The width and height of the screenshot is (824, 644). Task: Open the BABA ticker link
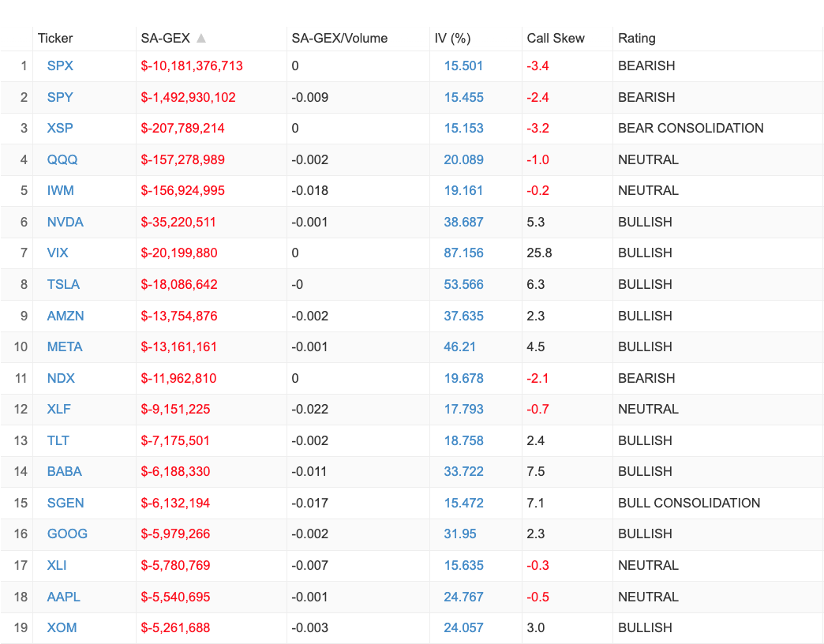[x=65, y=472]
